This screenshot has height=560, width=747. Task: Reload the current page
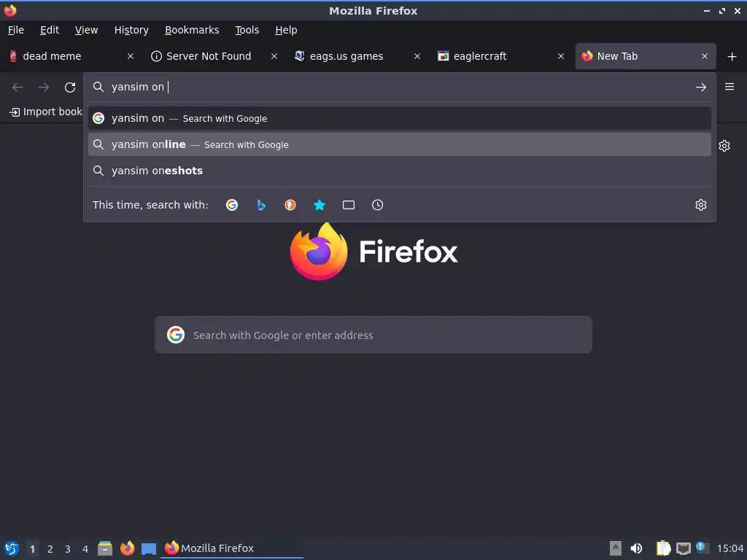(x=70, y=87)
